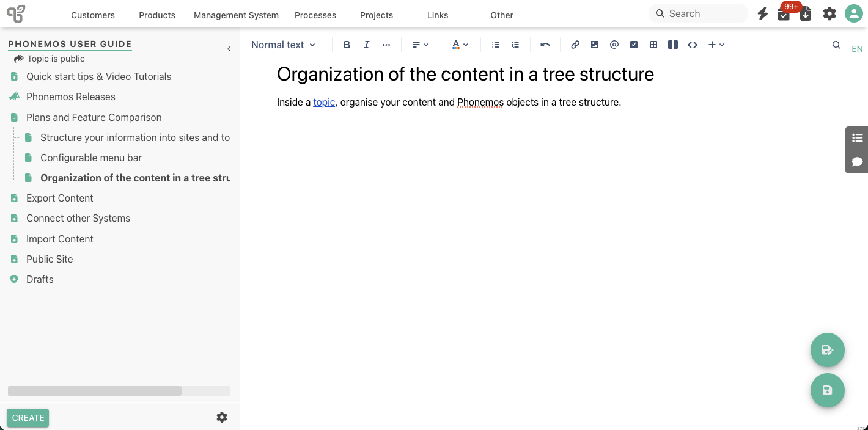Open the text alignment dropdown
Image resolution: width=868 pixels, height=430 pixels.
tap(421, 45)
